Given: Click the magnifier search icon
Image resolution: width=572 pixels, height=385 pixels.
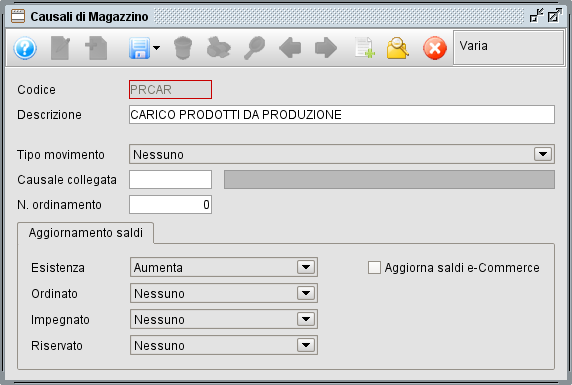Looking at the screenshot, I should click(254, 48).
